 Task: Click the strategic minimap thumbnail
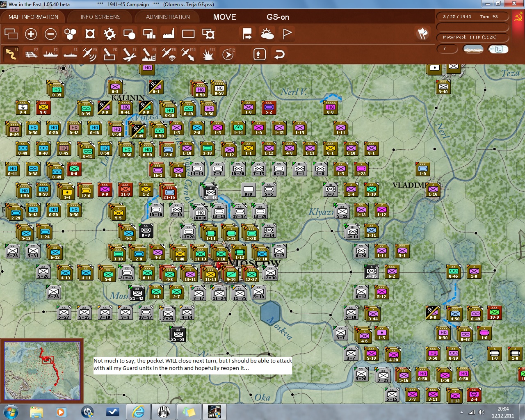42,371
